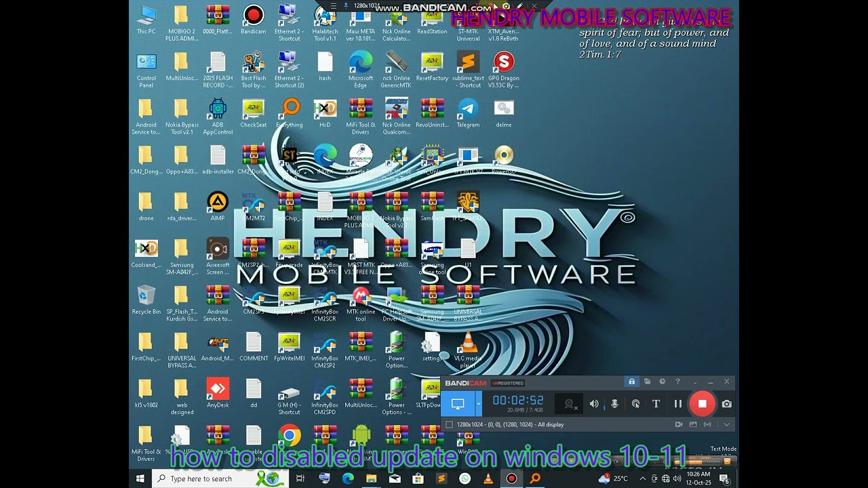Open Bandicam screen recording mode dropdown arrow
868x488 pixels.
478,404
